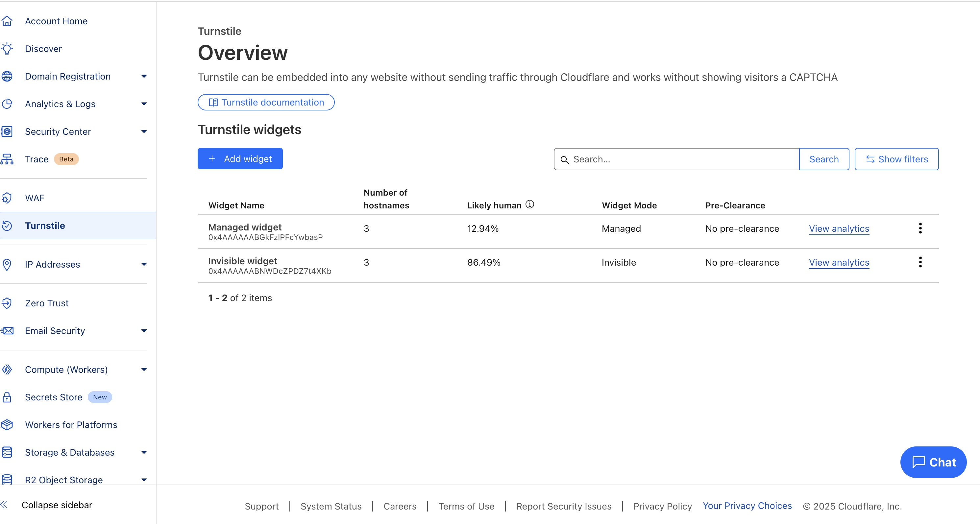Image resolution: width=980 pixels, height=524 pixels.
Task: Expand the Analytics & Logs section arrow
Action: point(144,104)
